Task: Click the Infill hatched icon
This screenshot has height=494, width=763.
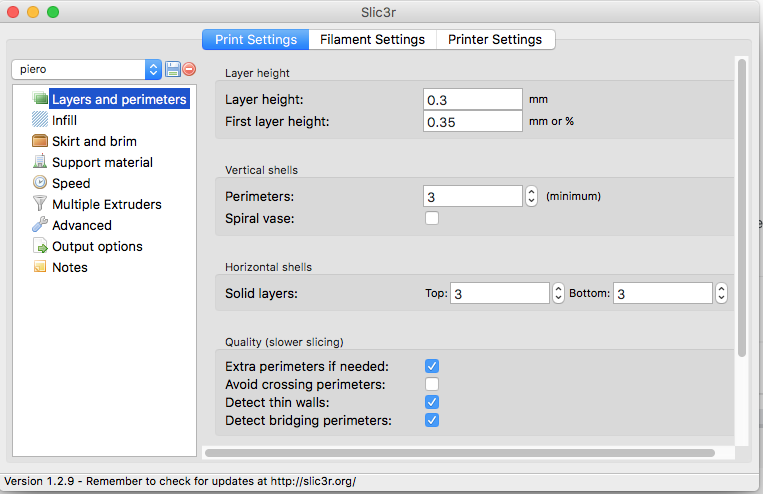Action: [x=40, y=120]
